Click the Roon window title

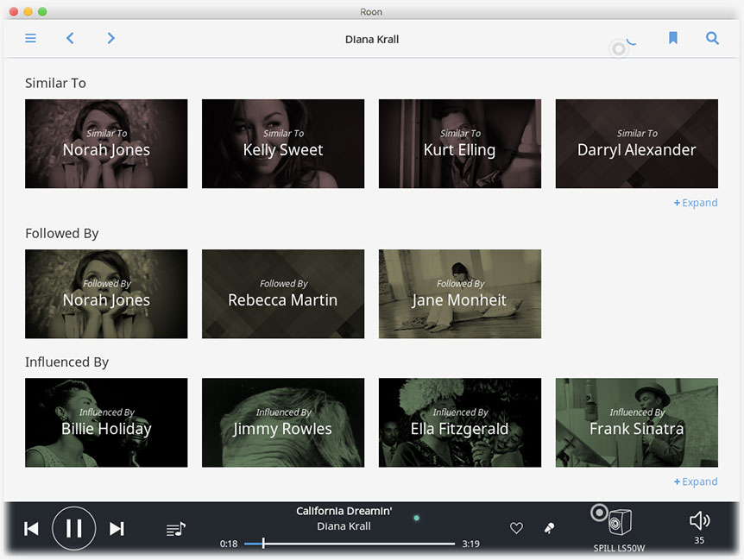click(x=371, y=12)
